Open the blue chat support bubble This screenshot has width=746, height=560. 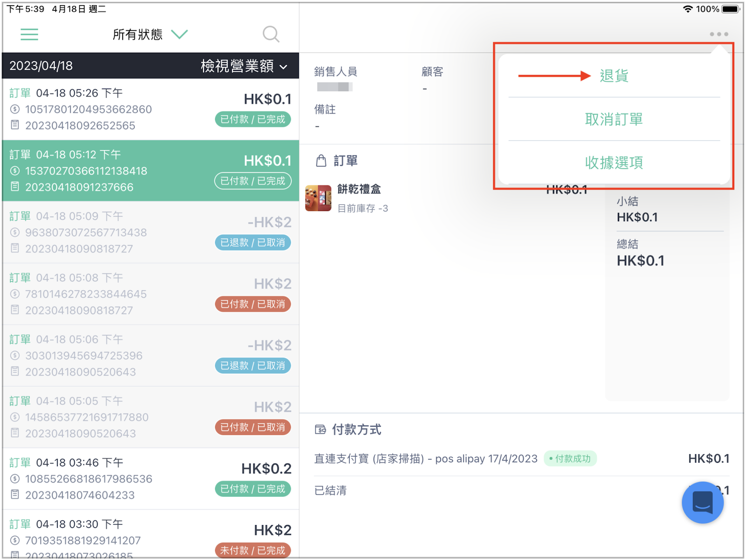(x=703, y=502)
